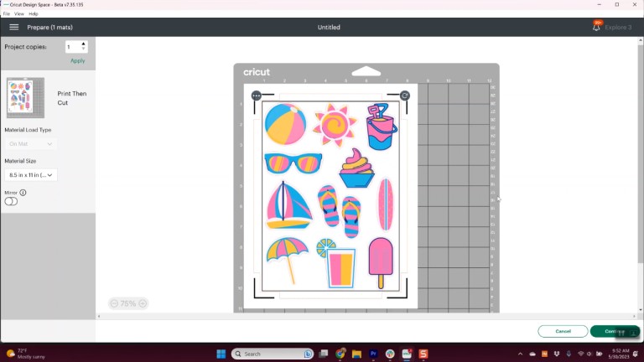
Task: Toggle the Mirror switch on
Action: coord(11,201)
